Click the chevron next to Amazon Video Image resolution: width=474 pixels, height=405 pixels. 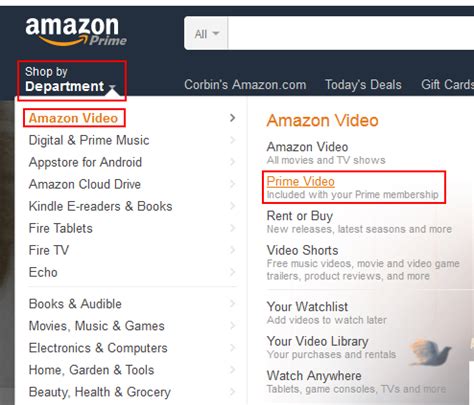(x=233, y=118)
